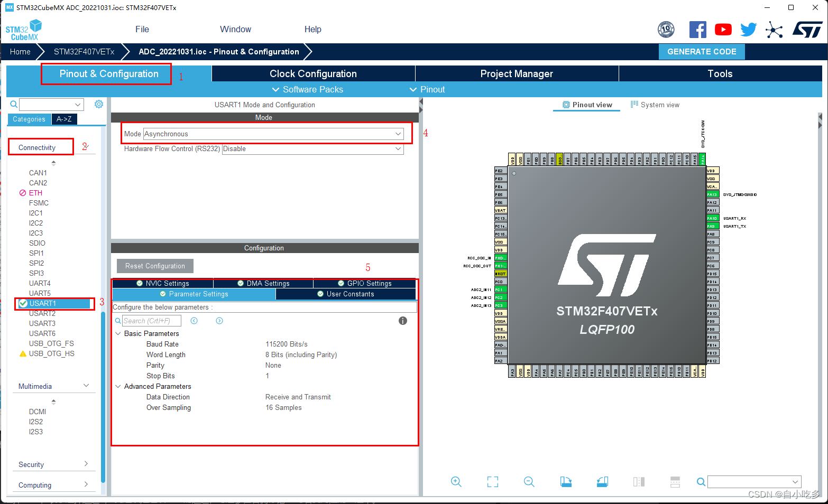Open the GPIO Settings tab
The height and width of the screenshot is (504, 828).
click(x=365, y=283)
